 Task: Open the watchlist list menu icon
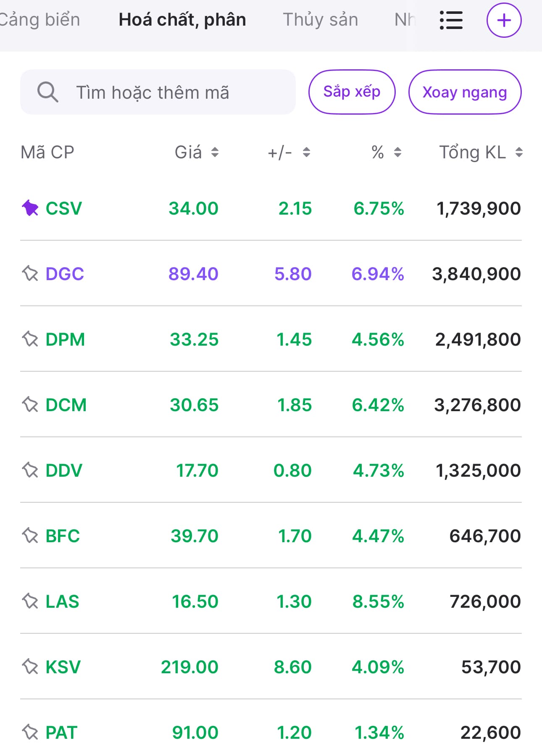click(451, 20)
